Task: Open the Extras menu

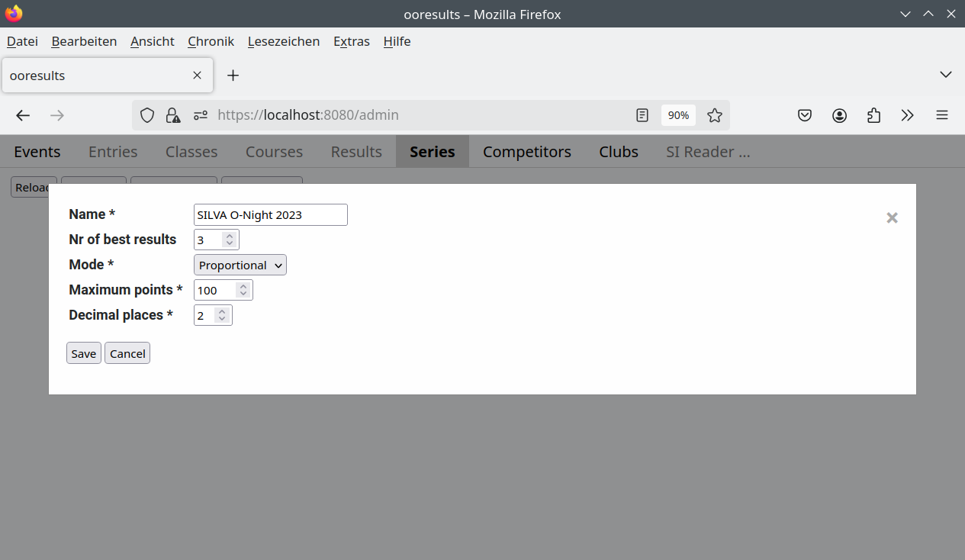Action: click(x=352, y=41)
